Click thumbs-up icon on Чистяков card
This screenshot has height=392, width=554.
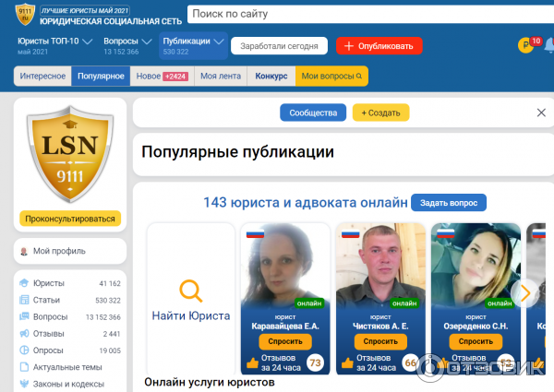347,363
